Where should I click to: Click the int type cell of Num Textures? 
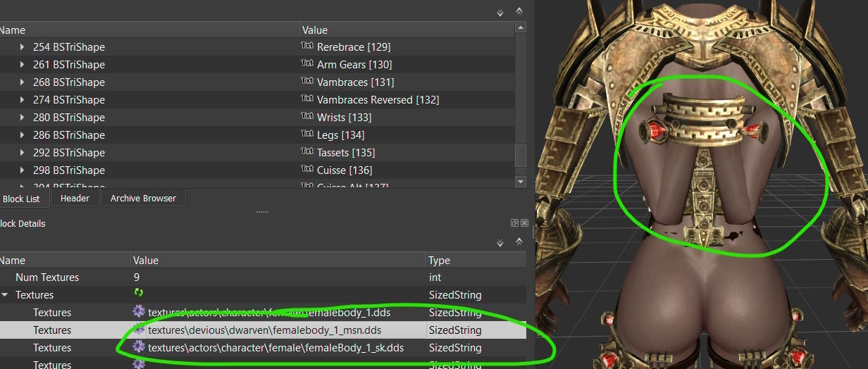pos(476,277)
